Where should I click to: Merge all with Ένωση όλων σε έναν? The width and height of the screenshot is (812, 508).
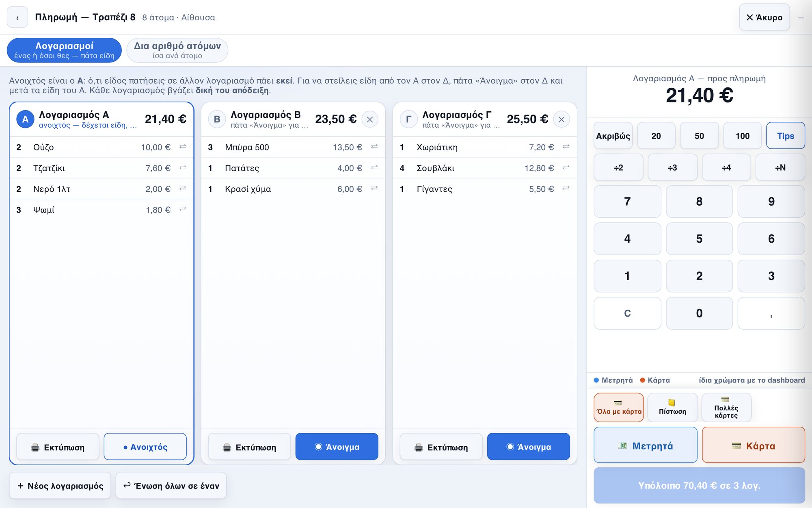[x=171, y=486]
